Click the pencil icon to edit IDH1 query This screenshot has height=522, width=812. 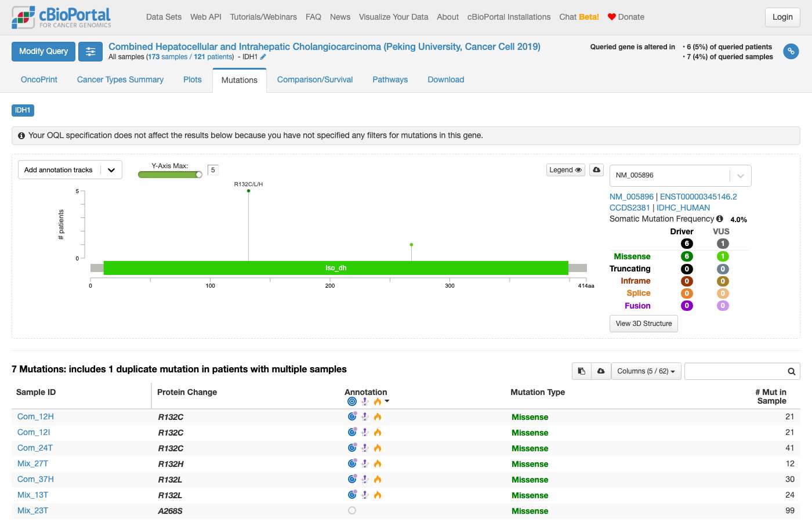point(263,57)
